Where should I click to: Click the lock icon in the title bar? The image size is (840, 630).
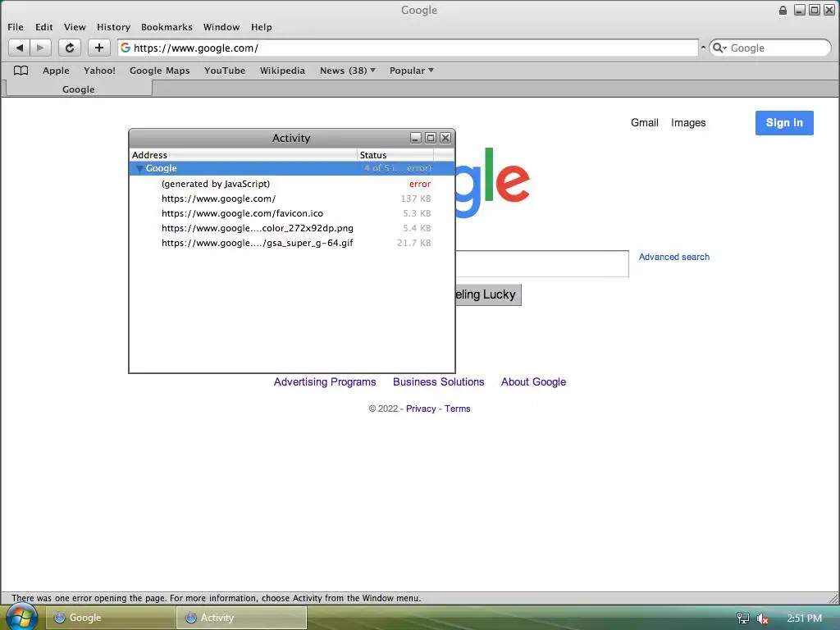coord(783,10)
